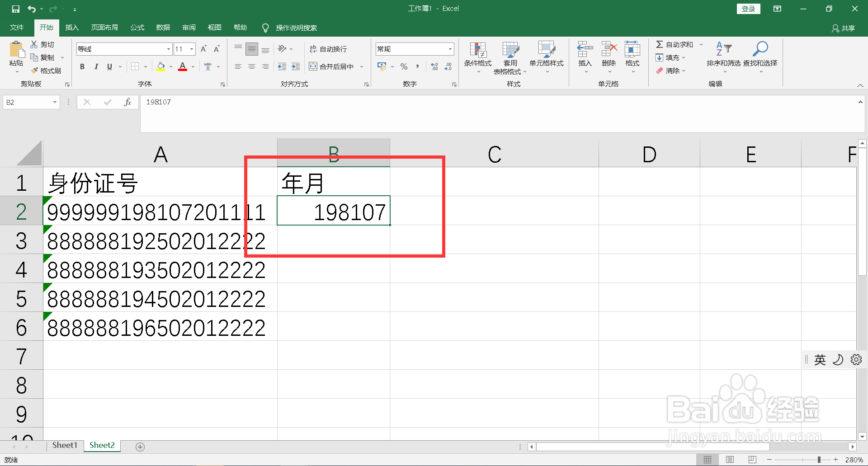Switch to Page Break Preview in status bar

[752, 460]
